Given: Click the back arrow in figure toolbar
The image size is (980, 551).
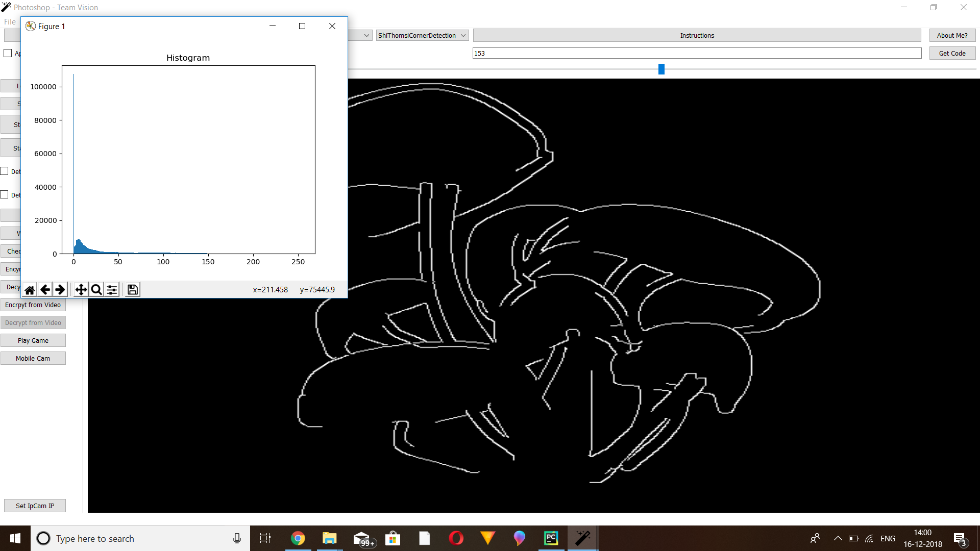Looking at the screenshot, I should (45, 290).
